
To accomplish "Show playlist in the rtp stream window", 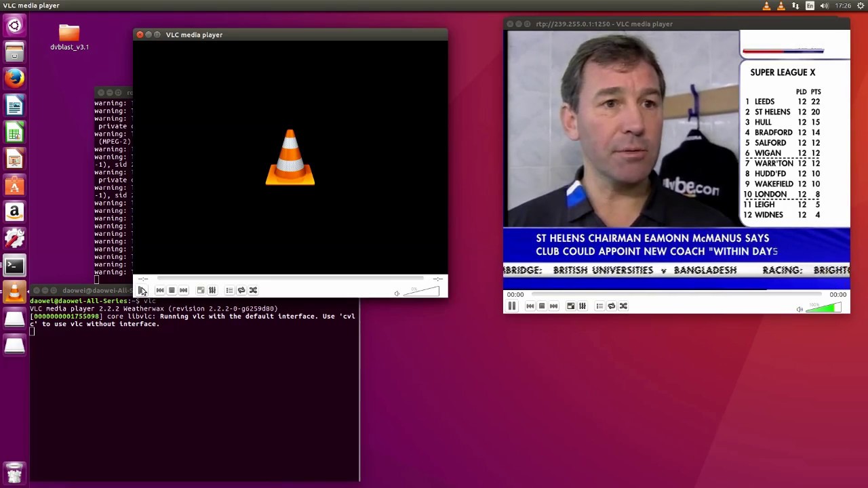I will click(x=600, y=306).
